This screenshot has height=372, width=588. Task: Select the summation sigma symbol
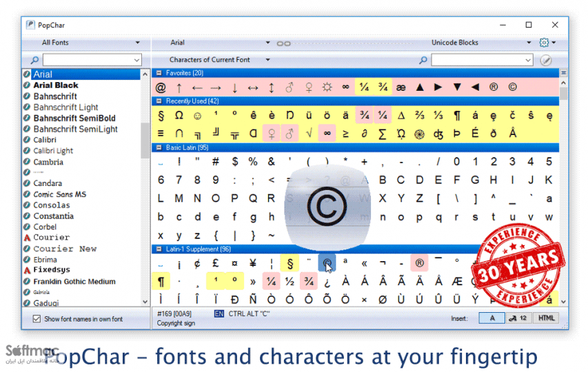pyautogui.click(x=382, y=134)
